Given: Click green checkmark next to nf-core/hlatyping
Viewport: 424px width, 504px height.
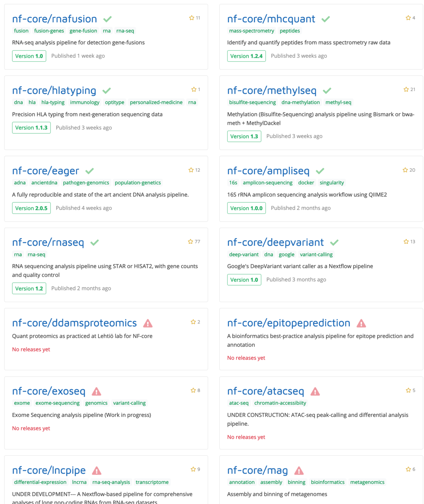Looking at the screenshot, I should pos(107,91).
